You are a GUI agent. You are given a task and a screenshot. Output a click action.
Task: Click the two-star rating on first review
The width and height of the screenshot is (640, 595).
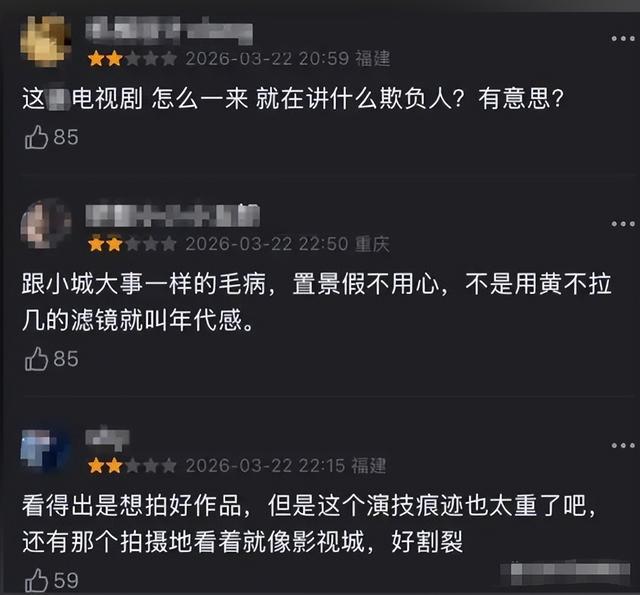tap(133, 59)
